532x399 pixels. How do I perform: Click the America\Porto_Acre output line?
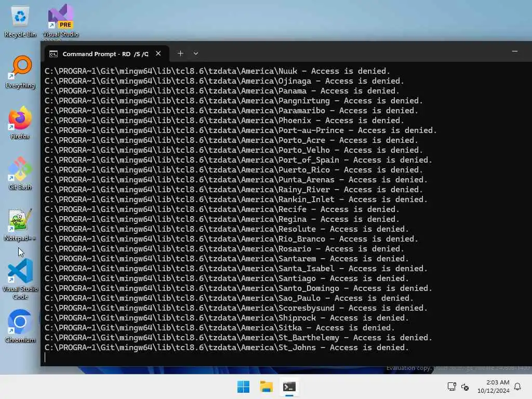(231, 140)
